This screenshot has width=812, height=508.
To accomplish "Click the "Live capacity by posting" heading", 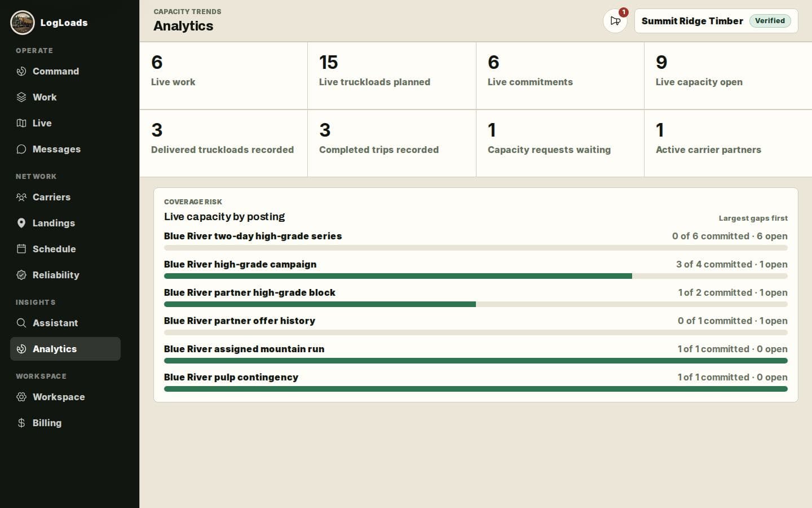I will coord(224,217).
